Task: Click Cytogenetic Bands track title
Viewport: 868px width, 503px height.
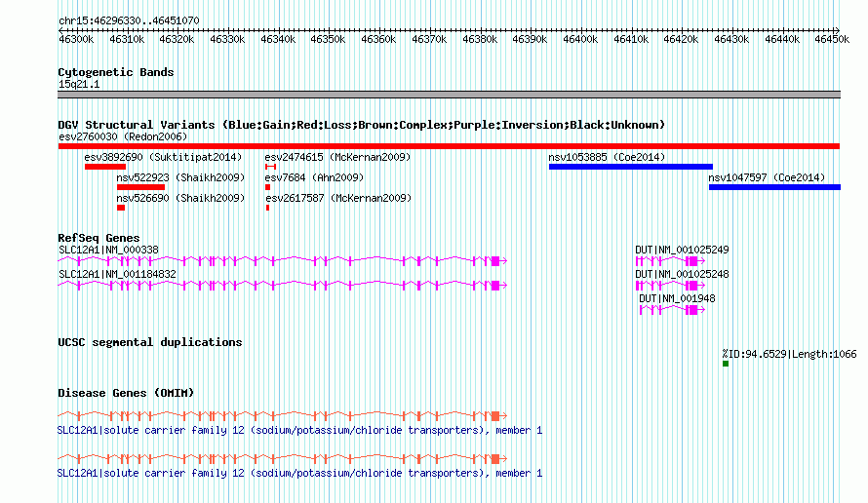Action: click(116, 72)
